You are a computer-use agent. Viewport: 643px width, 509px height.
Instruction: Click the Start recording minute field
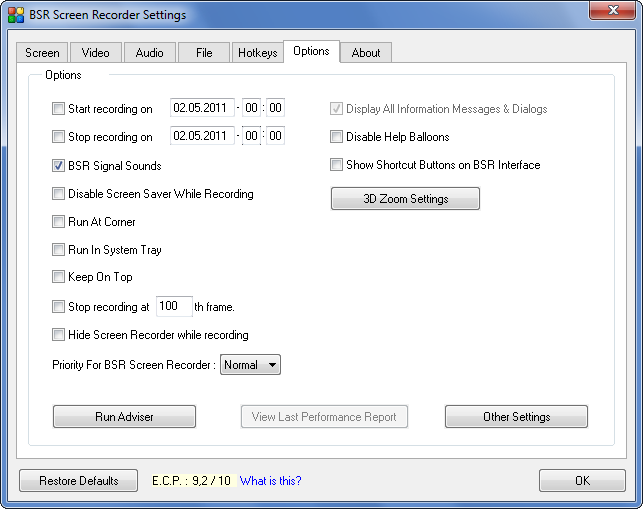tap(275, 108)
